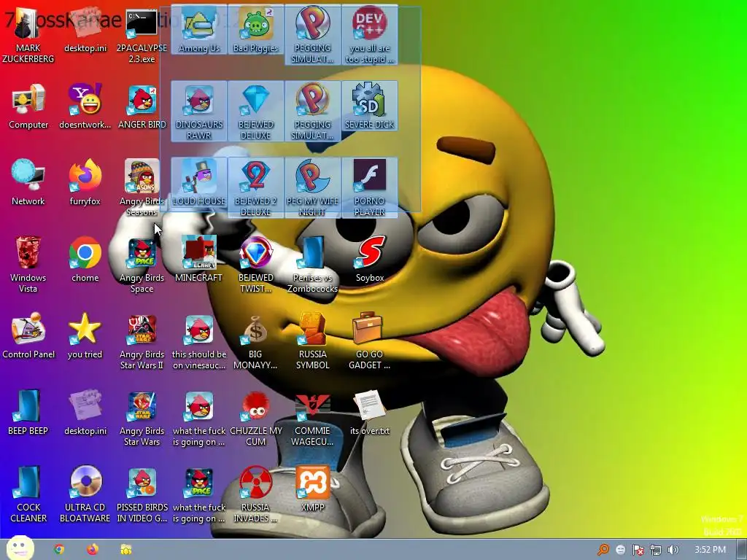The image size is (747, 560).
Task: Open the pinned folder icon on taskbar
Action: tap(126, 550)
